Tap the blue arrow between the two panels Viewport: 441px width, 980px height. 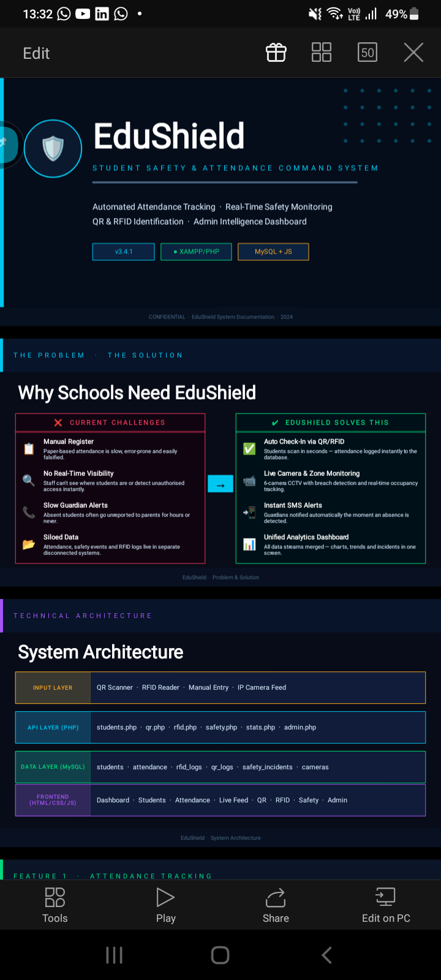[221, 484]
